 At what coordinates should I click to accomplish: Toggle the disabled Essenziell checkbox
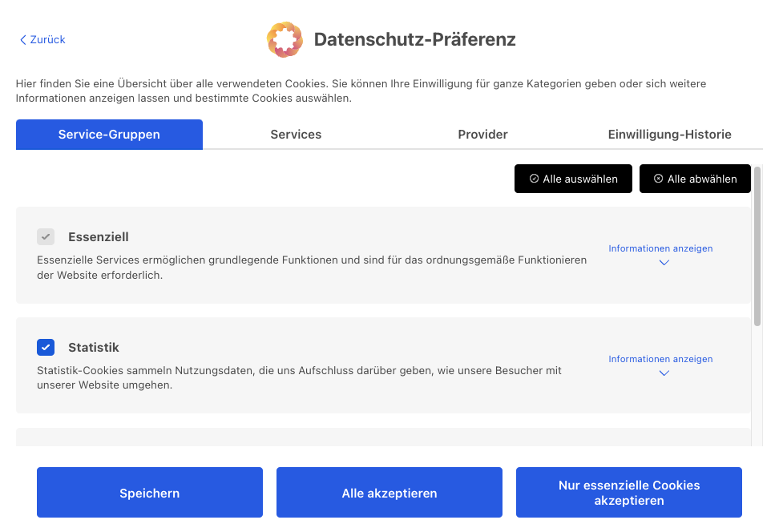click(x=46, y=237)
